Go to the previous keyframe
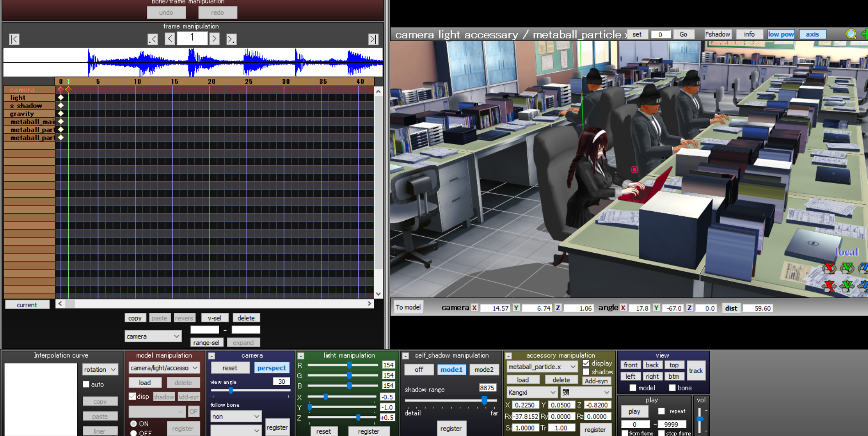Image resolution: width=868 pixels, height=436 pixels. [153, 39]
